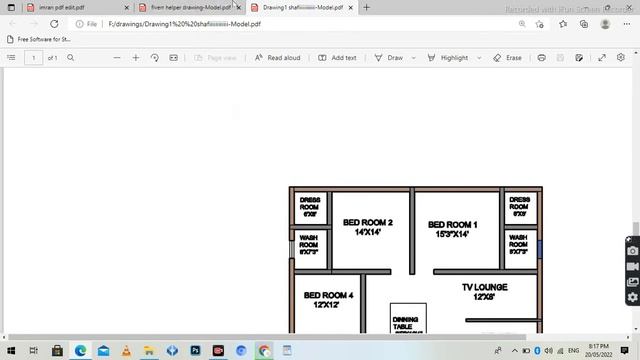Click the vertical scrollbar thumb

(636, 229)
